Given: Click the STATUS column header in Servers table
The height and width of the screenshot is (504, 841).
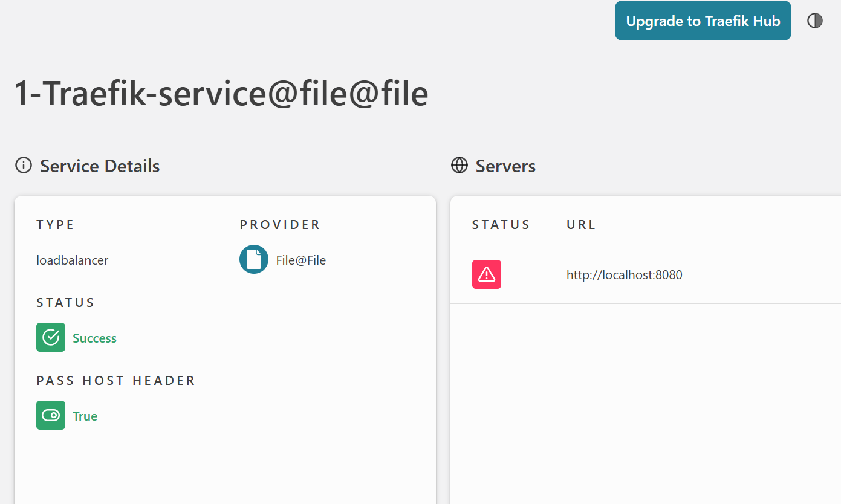Looking at the screenshot, I should coord(501,225).
